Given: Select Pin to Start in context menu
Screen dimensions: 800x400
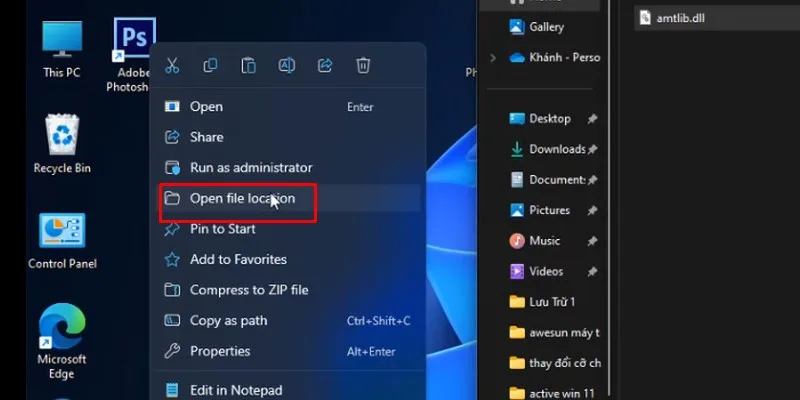Looking at the screenshot, I should pos(222,229).
